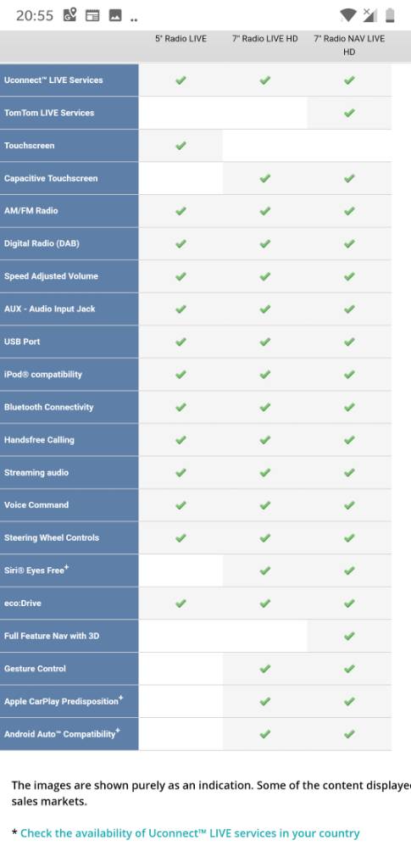Open Uconnect LIVE services availability link
The height and width of the screenshot is (868, 411).
click(190, 833)
